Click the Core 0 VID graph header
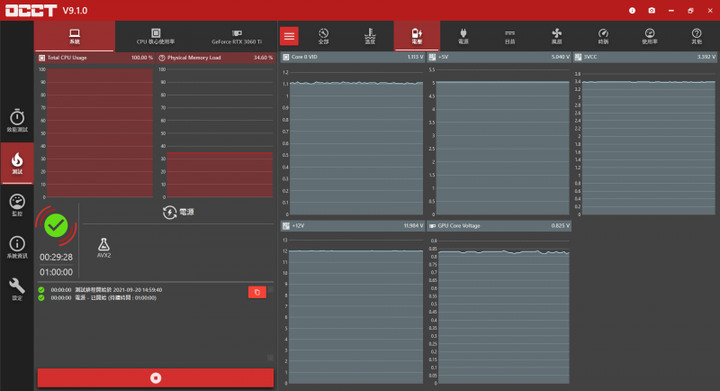The width and height of the screenshot is (720, 391). click(353, 57)
